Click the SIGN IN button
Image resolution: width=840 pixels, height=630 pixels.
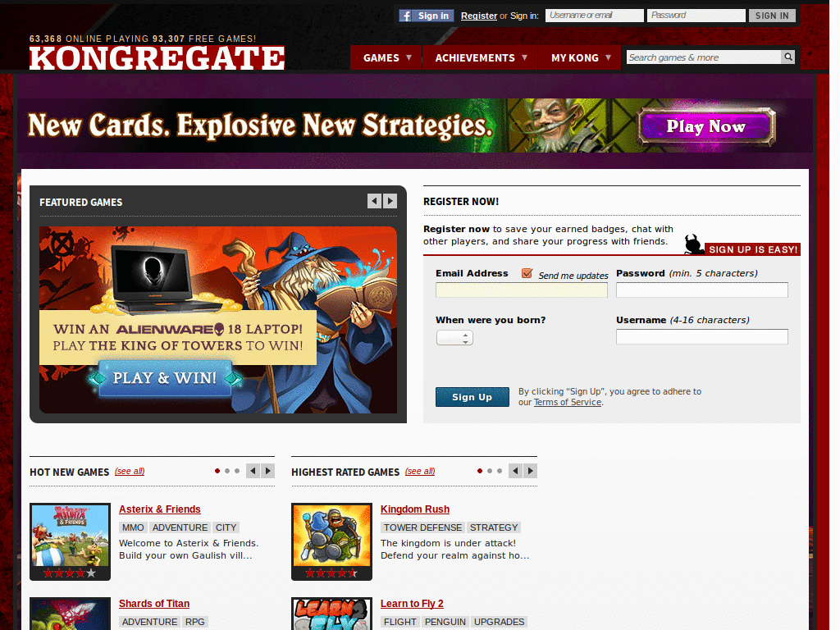pos(772,16)
